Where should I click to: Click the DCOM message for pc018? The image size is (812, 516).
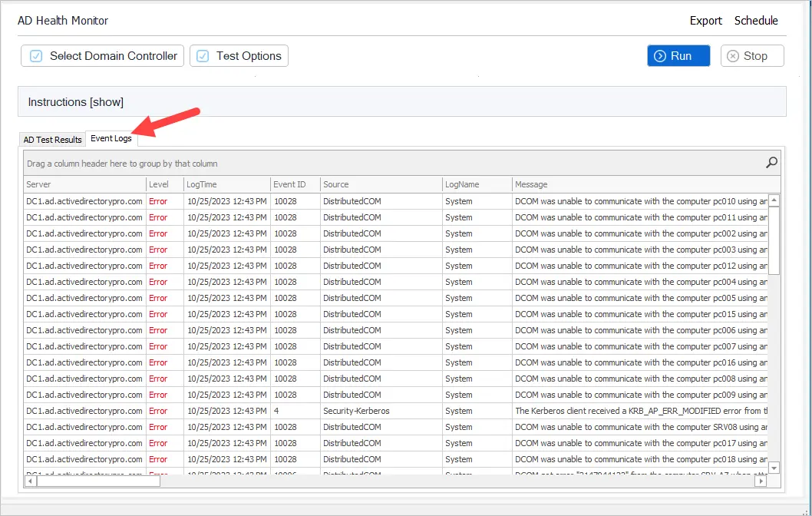click(x=641, y=459)
